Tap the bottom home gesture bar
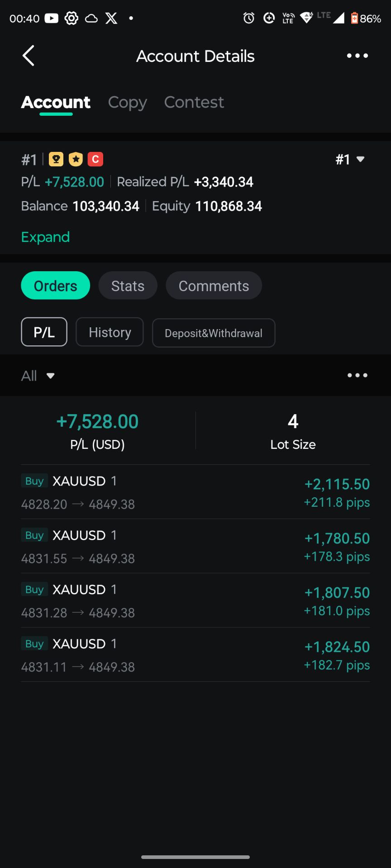Screen dimensions: 391x868 point(195,857)
